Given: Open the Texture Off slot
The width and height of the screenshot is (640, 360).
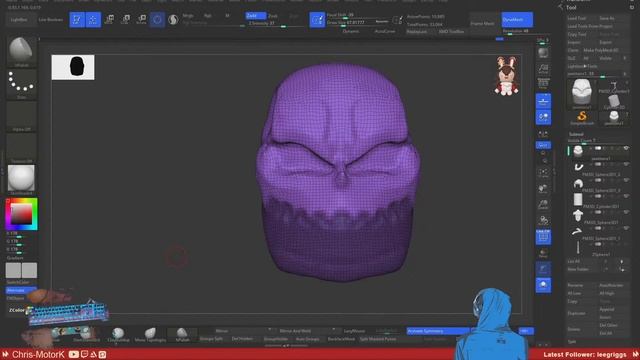Looking at the screenshot, I should click(21, 148).
